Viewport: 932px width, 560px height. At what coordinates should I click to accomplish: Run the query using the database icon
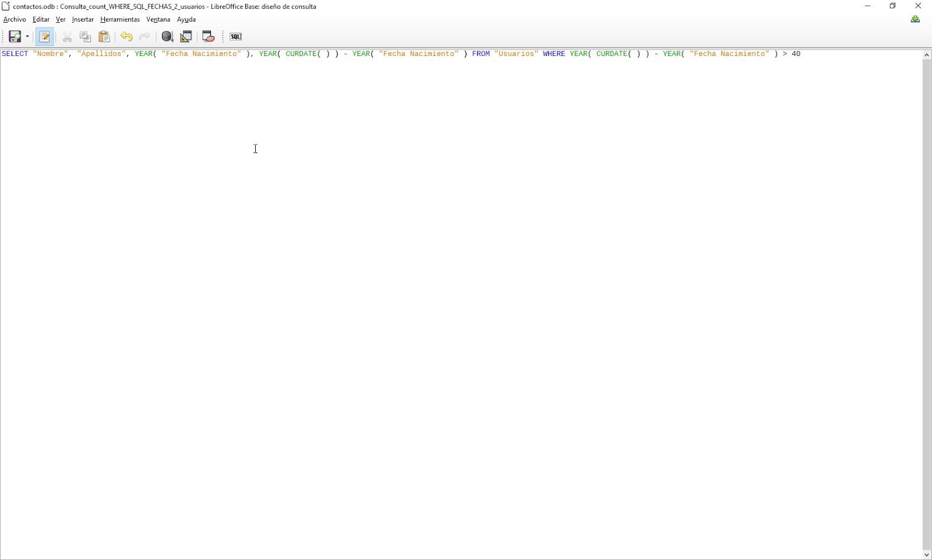click(x=167, y=37)
